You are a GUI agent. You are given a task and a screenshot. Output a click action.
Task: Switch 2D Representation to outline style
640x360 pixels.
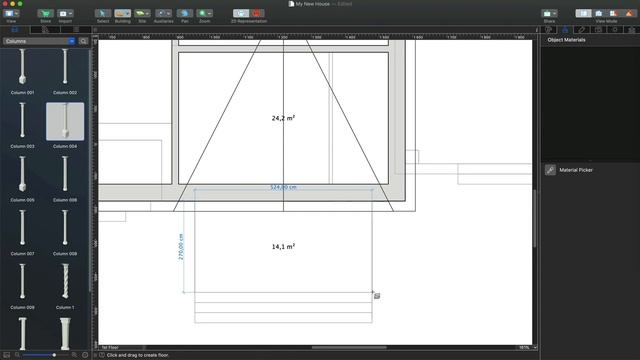[241, 13]
